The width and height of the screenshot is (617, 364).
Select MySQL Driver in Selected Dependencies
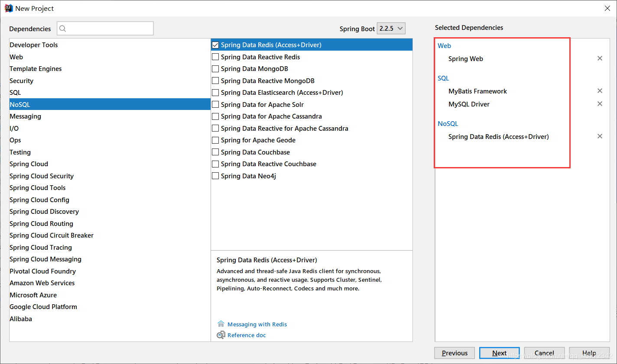(469, 104)
